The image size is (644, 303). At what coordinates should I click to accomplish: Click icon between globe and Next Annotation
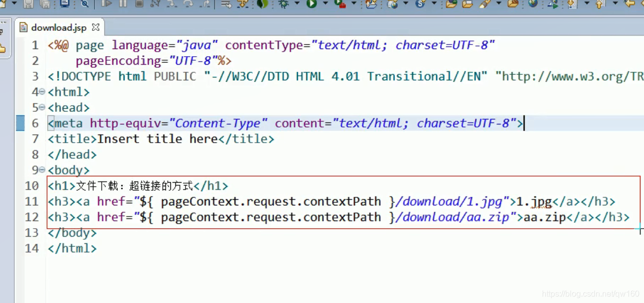[553, 4]
